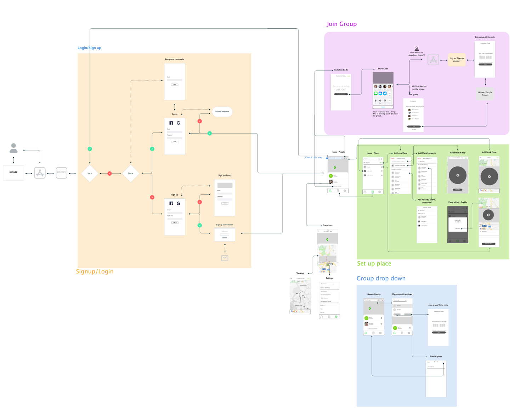Click the 'APP instaled on mobile phone' label
The height and width of the screenshot is (414, 532).
click(x=419, y=88)
